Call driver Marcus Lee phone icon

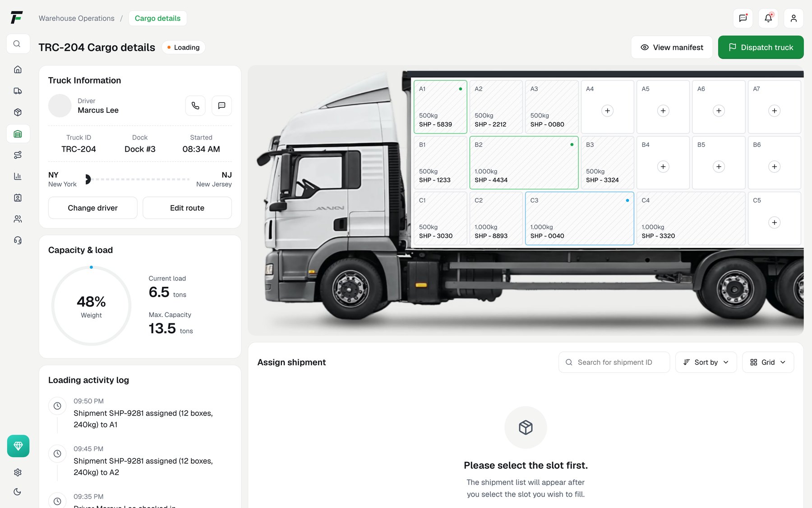195,106
